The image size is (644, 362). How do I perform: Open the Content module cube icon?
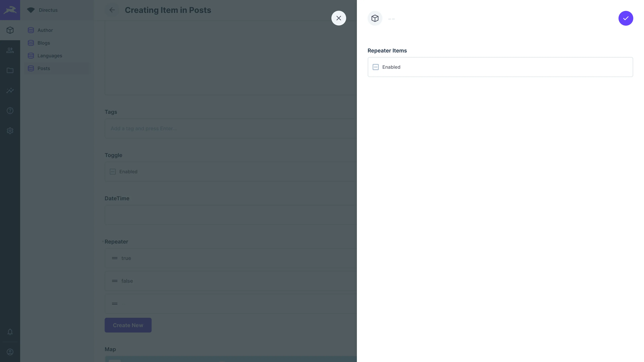point(10,30)
